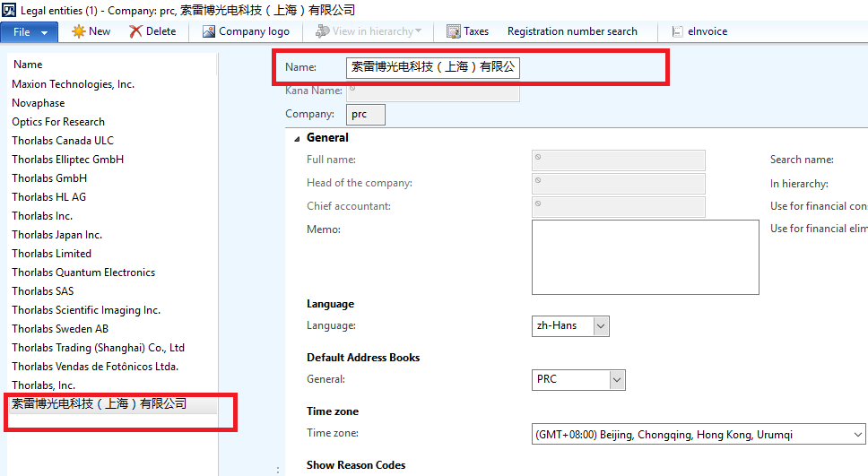This screenshot has height=476, width=868.
Task: Select Thorlabs Vendas de Fotônicos Ltda.
Action: click(95, 367)
